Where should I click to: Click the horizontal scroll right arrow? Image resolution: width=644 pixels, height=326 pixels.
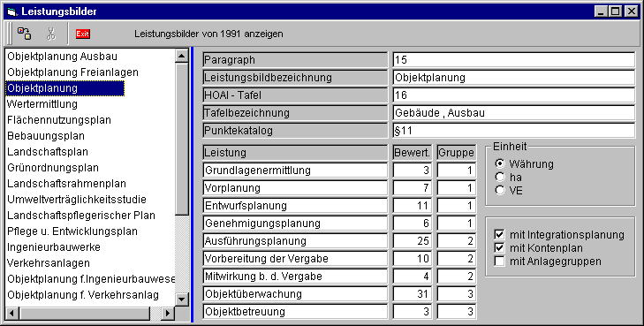[x=167, y=314]
